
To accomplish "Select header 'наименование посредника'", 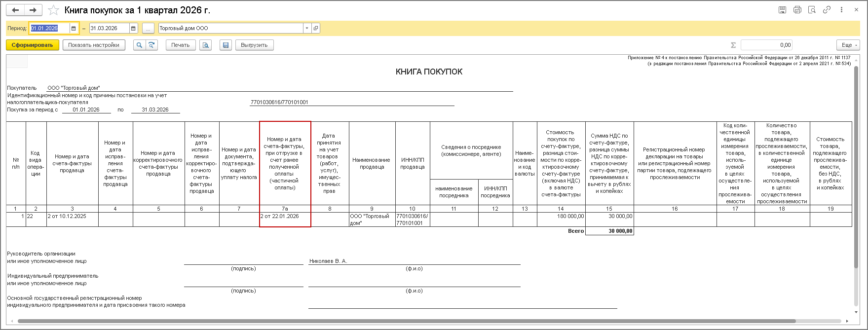I will pos(454,192).
